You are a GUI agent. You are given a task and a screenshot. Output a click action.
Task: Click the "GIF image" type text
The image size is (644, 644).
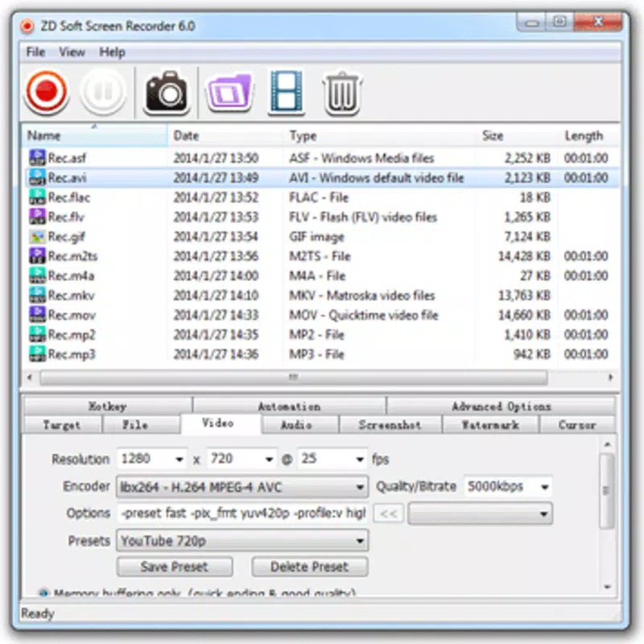(x=316, y=237)
